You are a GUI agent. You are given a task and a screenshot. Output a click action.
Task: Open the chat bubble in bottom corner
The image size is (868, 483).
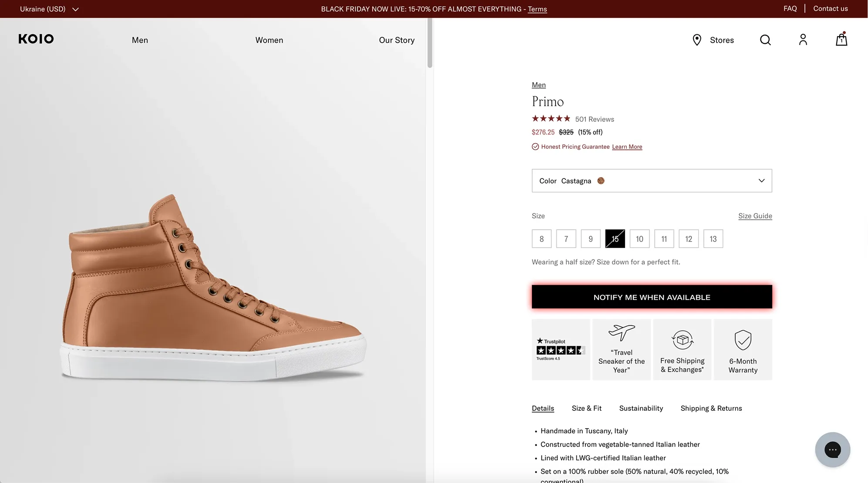(833, 449)
